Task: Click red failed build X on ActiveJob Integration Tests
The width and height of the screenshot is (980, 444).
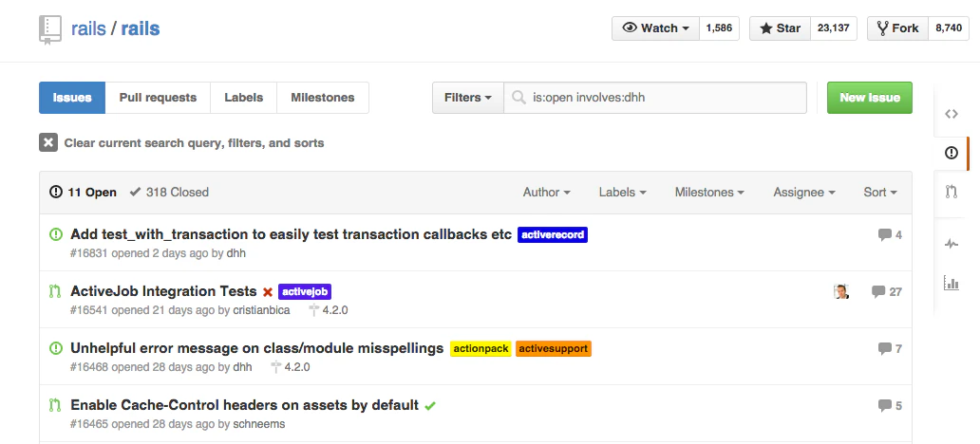Action: click(x=268, y=291)
